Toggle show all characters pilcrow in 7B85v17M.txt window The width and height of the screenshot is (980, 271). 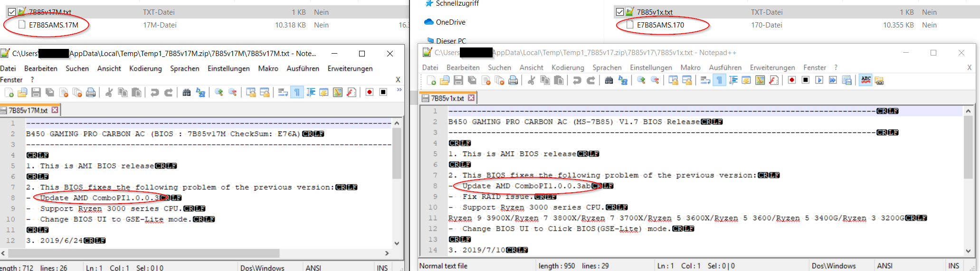[x=297, y=92]
